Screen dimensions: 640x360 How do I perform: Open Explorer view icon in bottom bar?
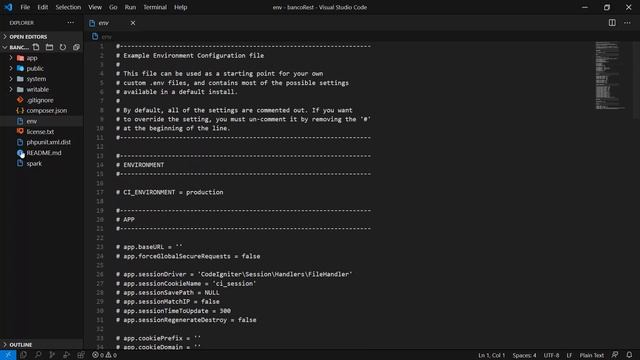coord(23,355)
